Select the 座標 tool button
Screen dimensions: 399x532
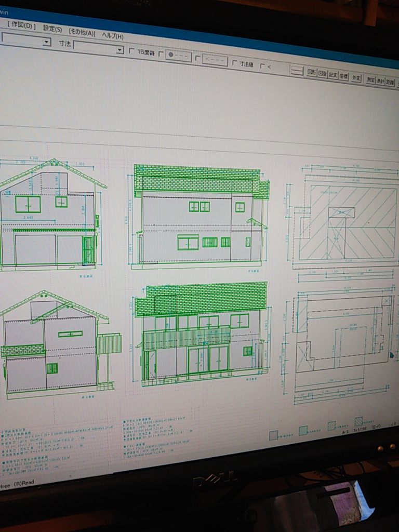coord(343,76)
